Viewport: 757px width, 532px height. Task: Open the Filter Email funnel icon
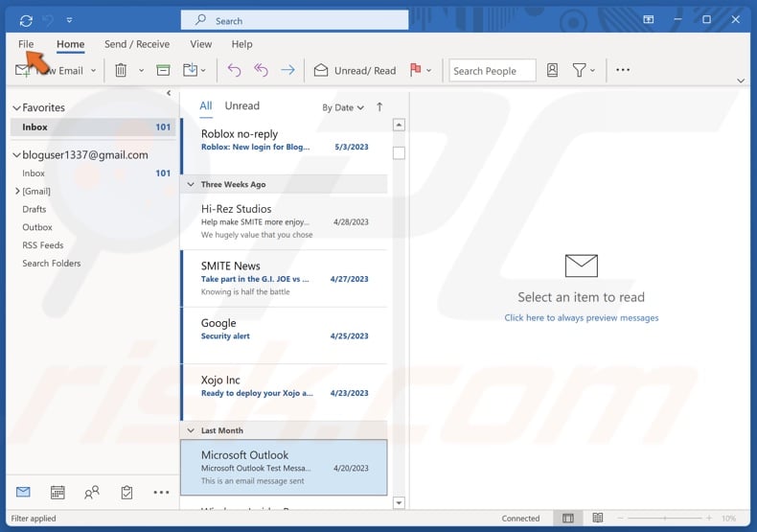coord(579,71)
